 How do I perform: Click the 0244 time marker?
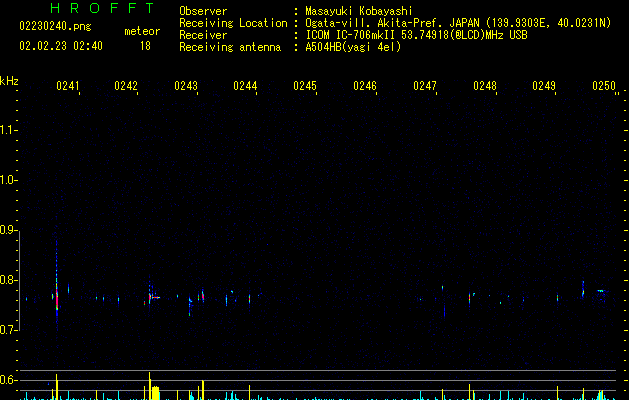coord(245,86)
